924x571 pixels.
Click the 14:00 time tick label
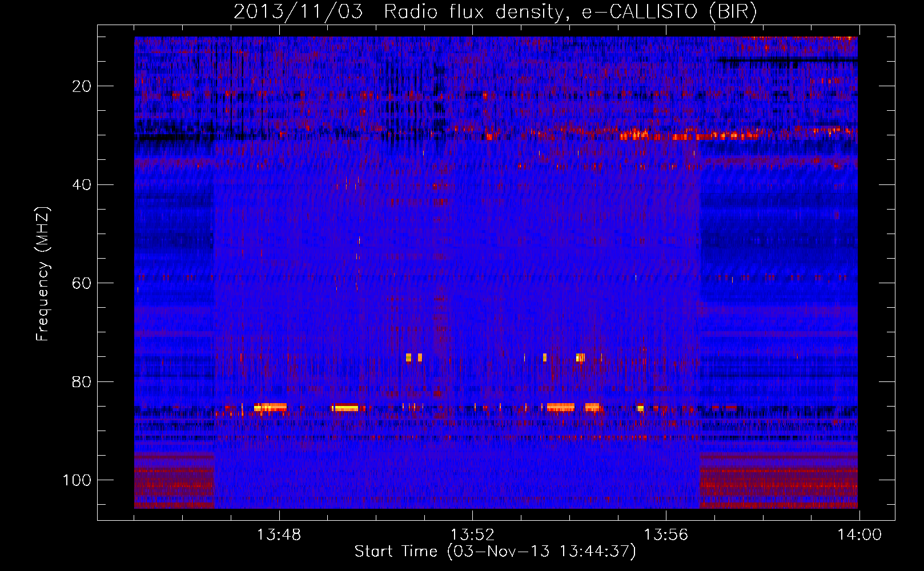(859, 535)
